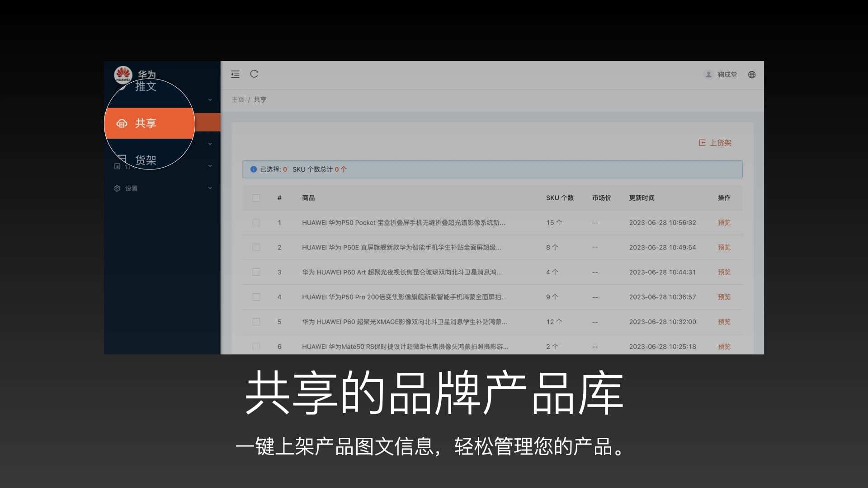Image resolution: width=868 pixels, height=488 pixels.
Task: Check the box for row 5 P60 XMAGE
Action: (x=256, y=322)
